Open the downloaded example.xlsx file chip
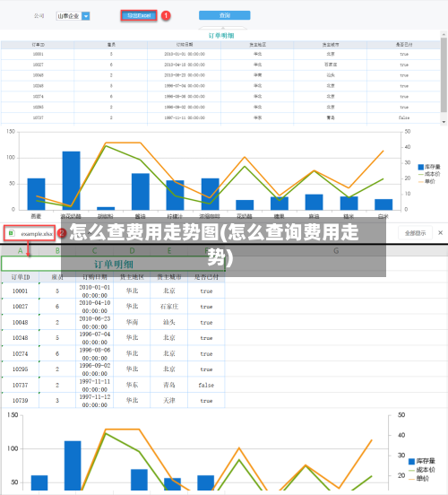The height and width of the screenshot is (495, 448). [30, 233]
